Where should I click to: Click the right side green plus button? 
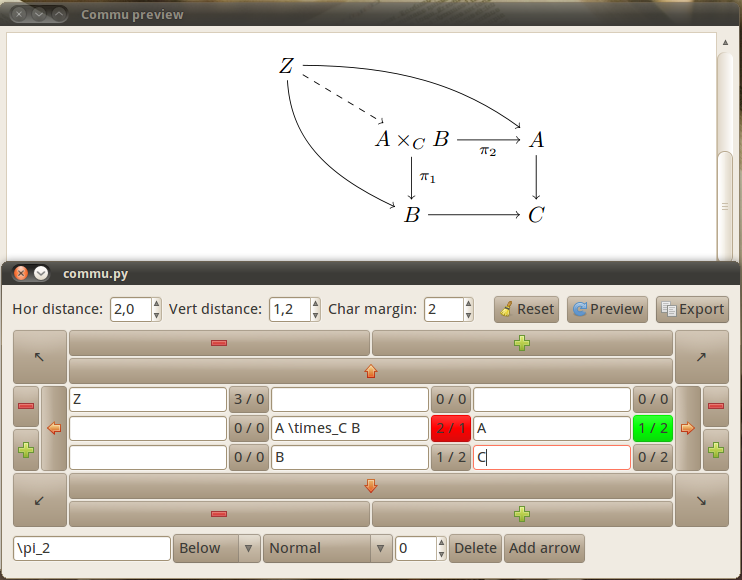[716, 450]
